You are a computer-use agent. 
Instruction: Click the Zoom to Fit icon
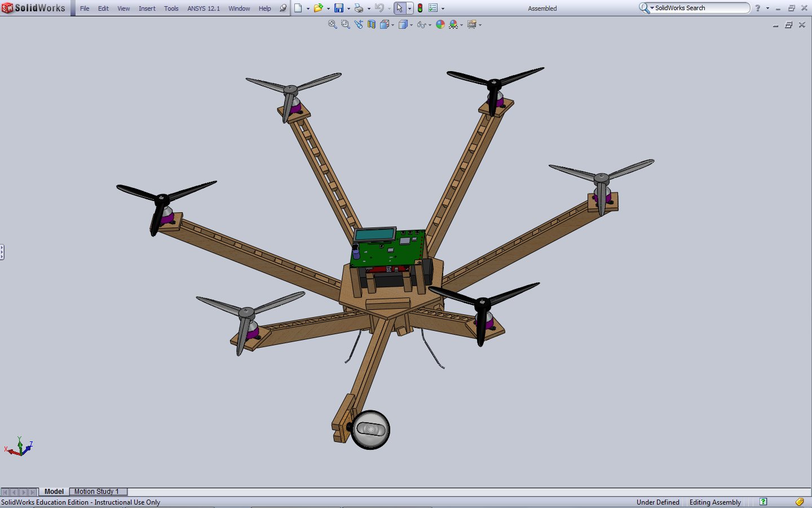[333, 24]
